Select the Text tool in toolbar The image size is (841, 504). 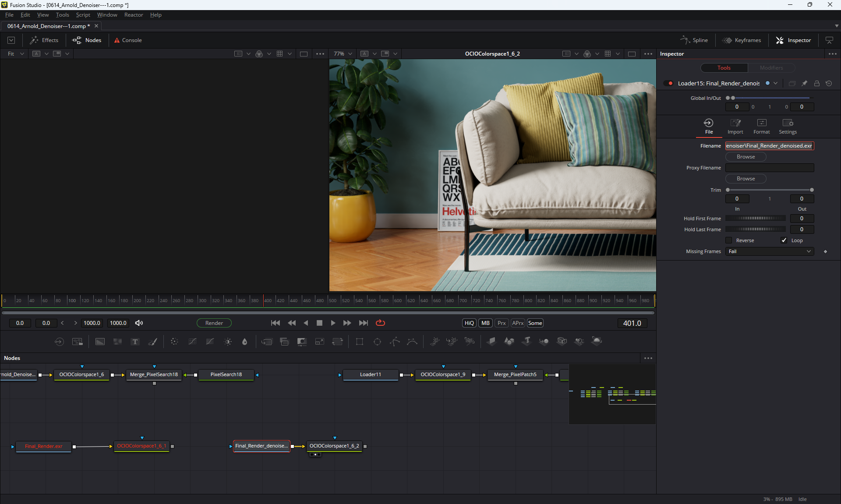tap(135, 342)
